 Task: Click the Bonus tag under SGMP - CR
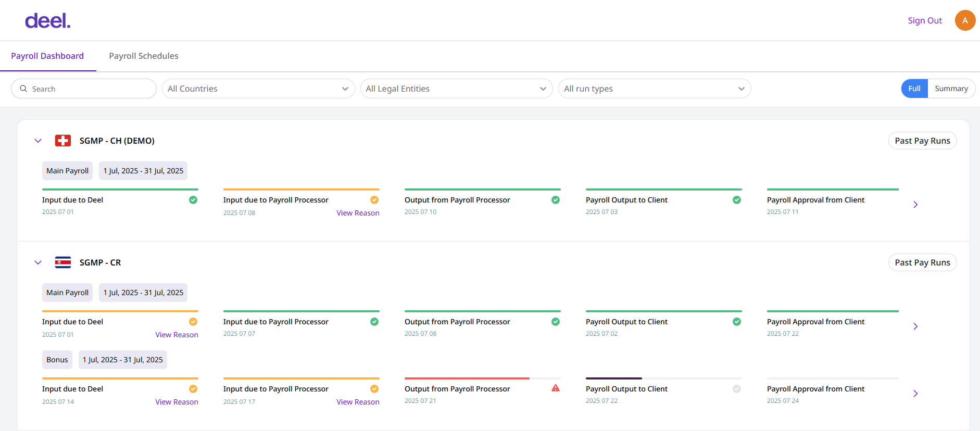pos(57,360)
